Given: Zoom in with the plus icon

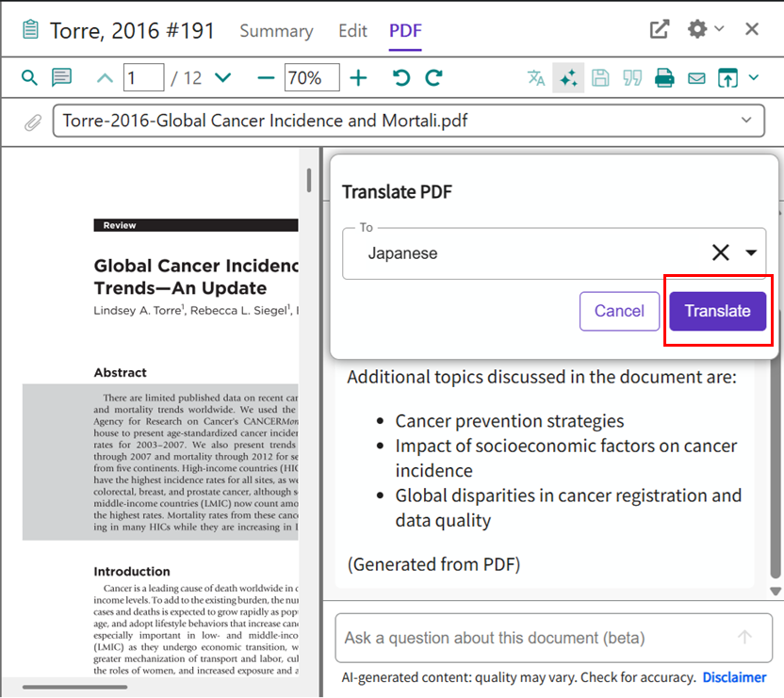Looking at the screenshot, I should tap(358, 78).
